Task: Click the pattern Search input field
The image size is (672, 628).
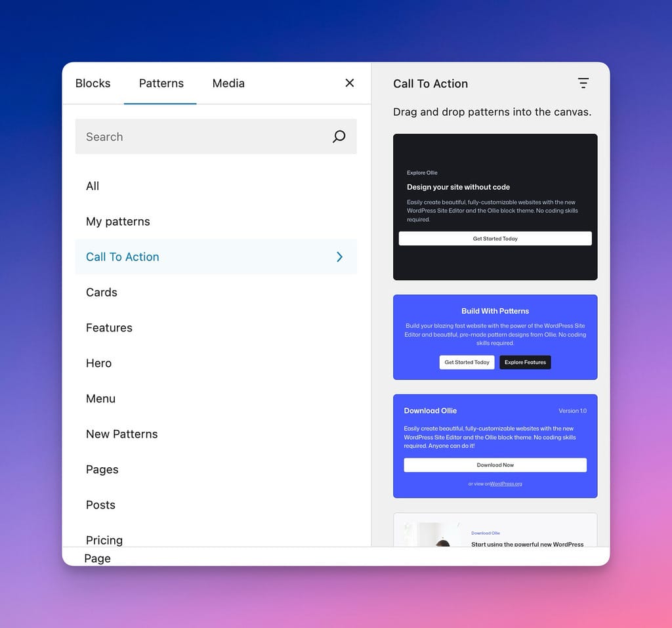Action: tap(197, 136)
